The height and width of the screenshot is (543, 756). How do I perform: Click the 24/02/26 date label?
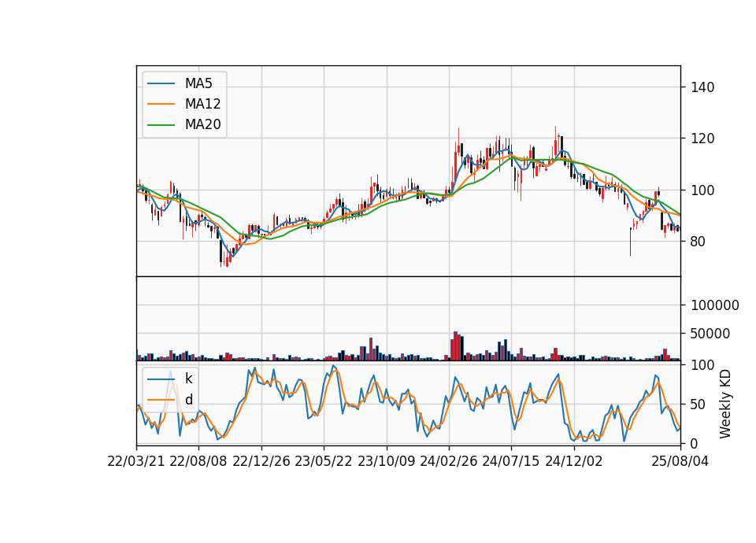coord(449,461)
